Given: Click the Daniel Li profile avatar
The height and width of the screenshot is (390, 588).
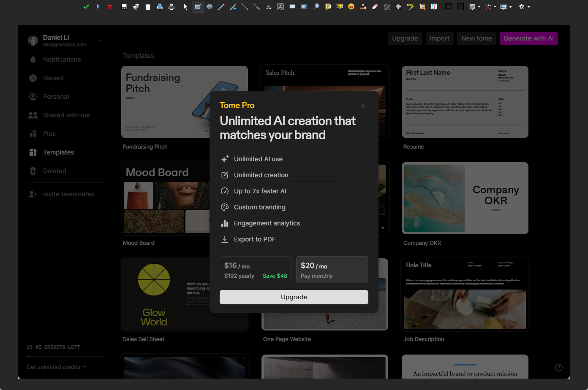Looking at the screenshot, I should [x=33, y=41].
